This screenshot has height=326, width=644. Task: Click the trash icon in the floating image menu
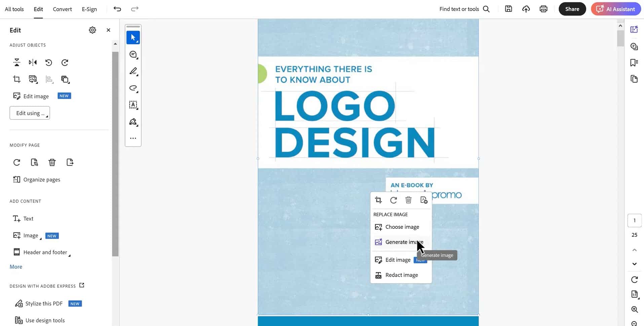[408, 200]
